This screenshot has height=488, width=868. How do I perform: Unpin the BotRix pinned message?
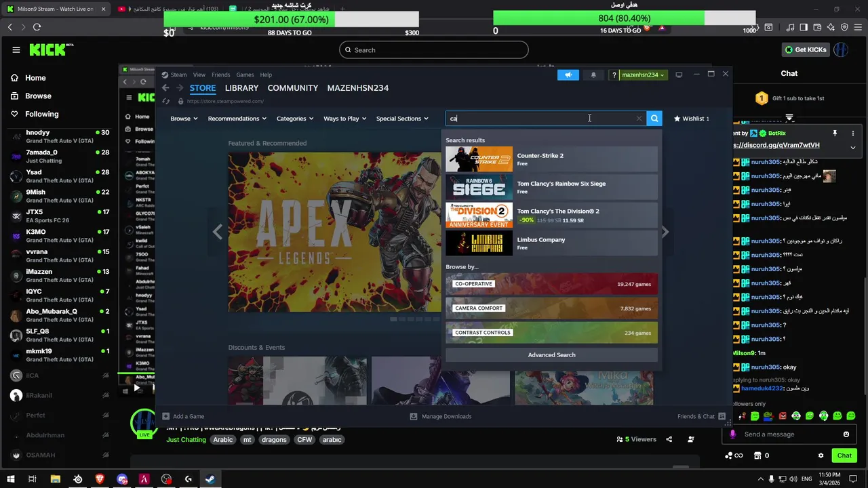tap(835, 134)
